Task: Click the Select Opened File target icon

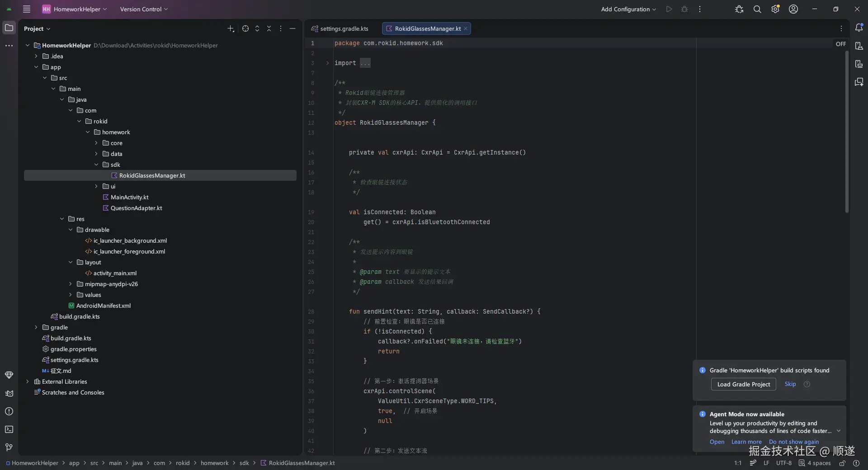Action: point(245,28)
